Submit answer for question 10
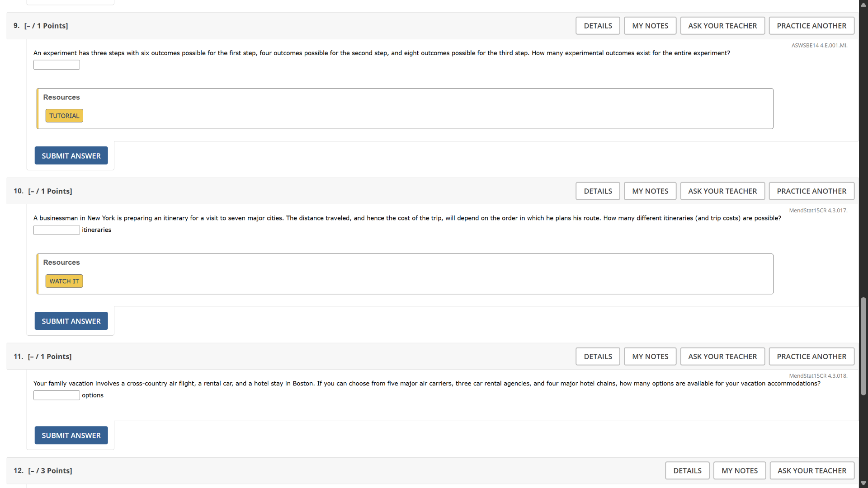Screen dimensions: 868x488 click(71, 321)
